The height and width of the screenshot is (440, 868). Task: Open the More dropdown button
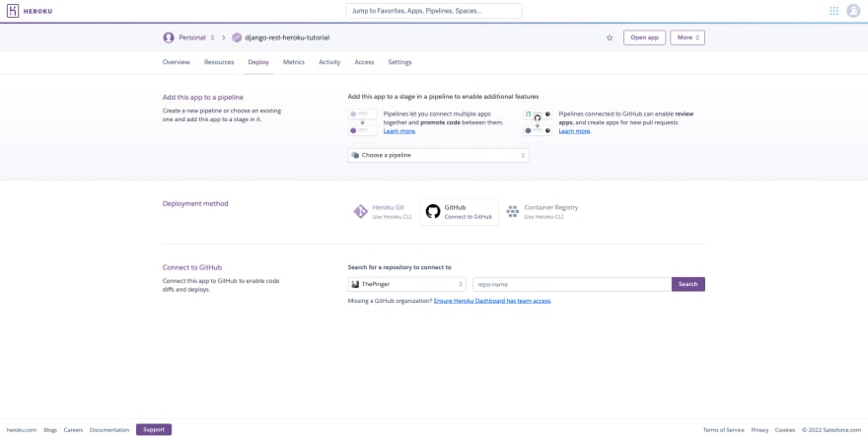coord(687,37)
